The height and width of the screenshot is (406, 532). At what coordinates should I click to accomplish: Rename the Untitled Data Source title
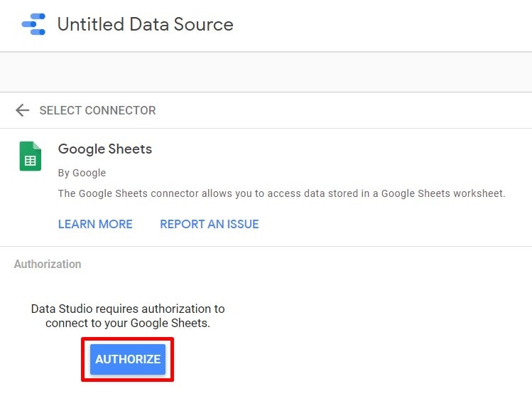[145, 24]
